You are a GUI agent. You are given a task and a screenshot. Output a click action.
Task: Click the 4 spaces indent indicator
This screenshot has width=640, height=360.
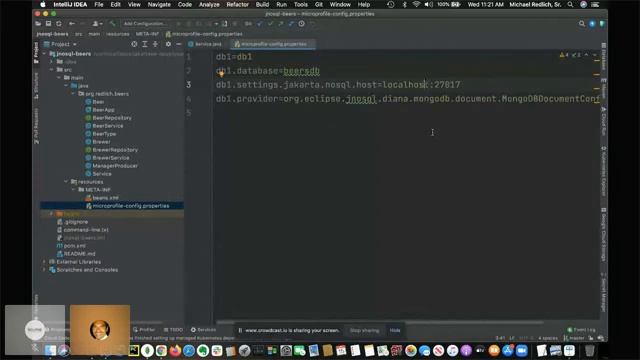(548, 338)
